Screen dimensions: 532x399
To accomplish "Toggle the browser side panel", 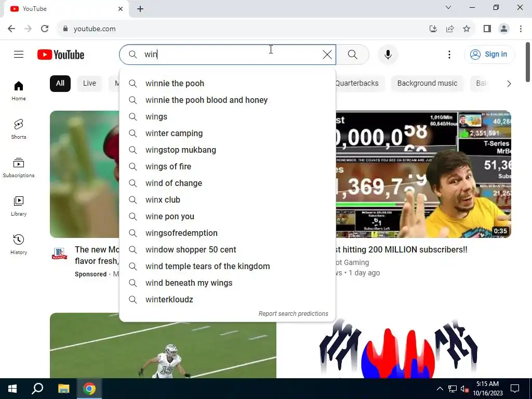I will [x=487, y=29].
